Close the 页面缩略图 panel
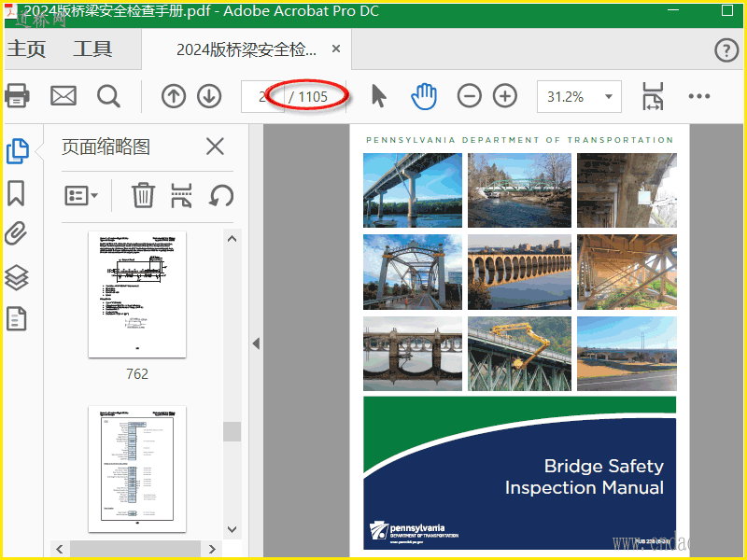Image resolution: width=747 pixels, height=560 pixels. [216, 147]
